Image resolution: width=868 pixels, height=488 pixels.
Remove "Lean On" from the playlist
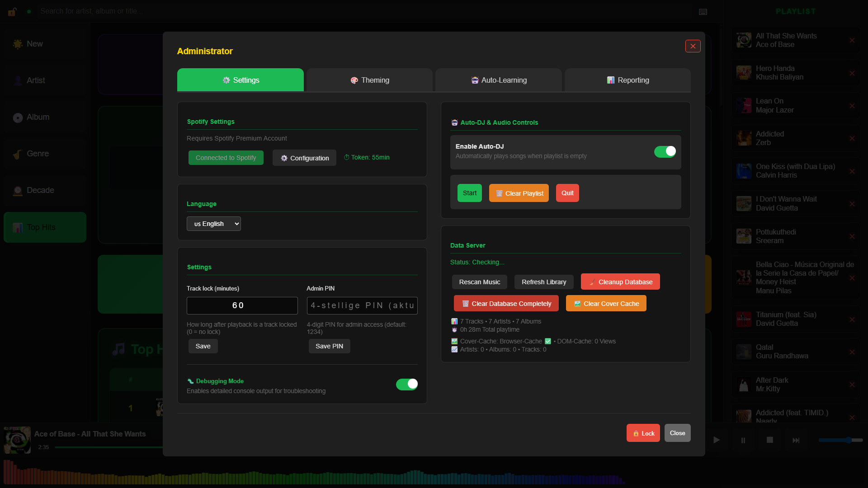click(x=853, y=106)
